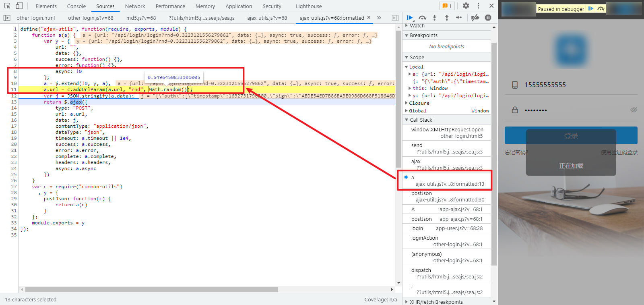
Task: Select the (anonymous) call stack frame
Action: click(x=447, y=257)
